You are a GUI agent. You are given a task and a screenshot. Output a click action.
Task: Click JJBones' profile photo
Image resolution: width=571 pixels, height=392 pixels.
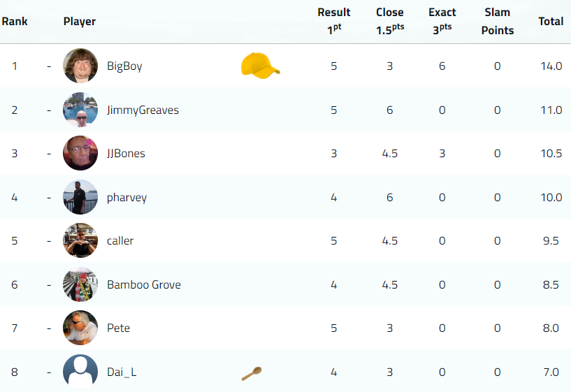(x=80, y=153)
